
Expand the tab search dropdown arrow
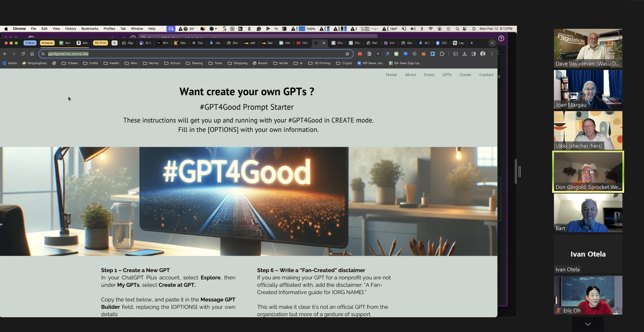(492, 43)
